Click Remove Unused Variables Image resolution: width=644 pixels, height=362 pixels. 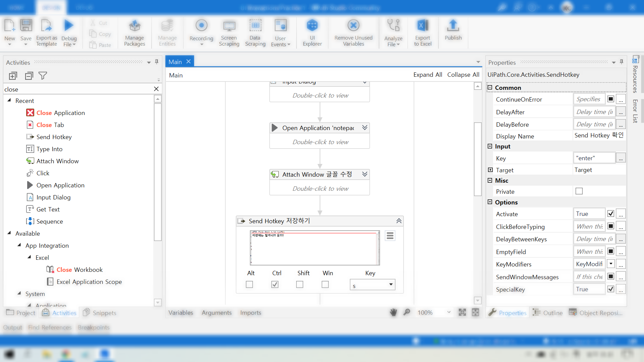pyautogui.click(x=353, y=33)
